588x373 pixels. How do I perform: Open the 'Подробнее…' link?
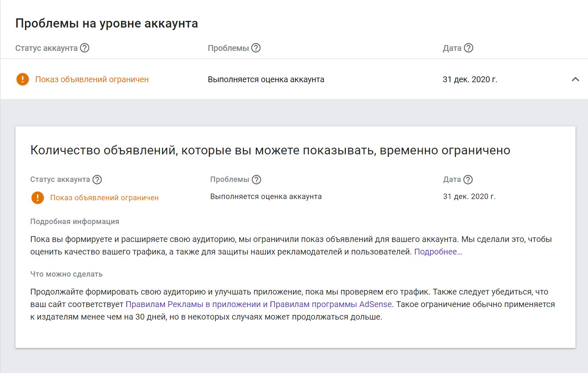438,252
